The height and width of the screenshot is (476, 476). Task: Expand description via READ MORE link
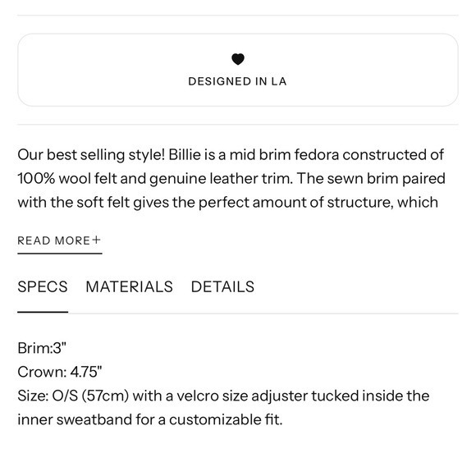(x=59, y=240)
